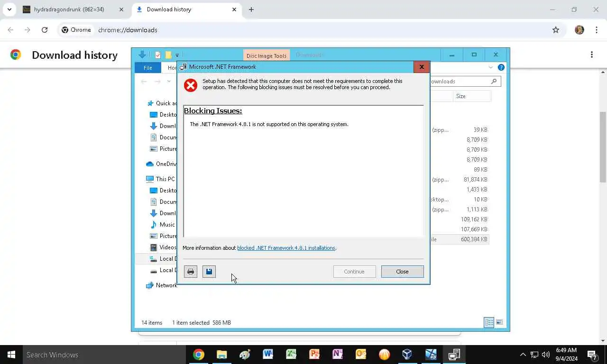Select OneDrive in the Explorer navigation pane

(x=161, y=164)
